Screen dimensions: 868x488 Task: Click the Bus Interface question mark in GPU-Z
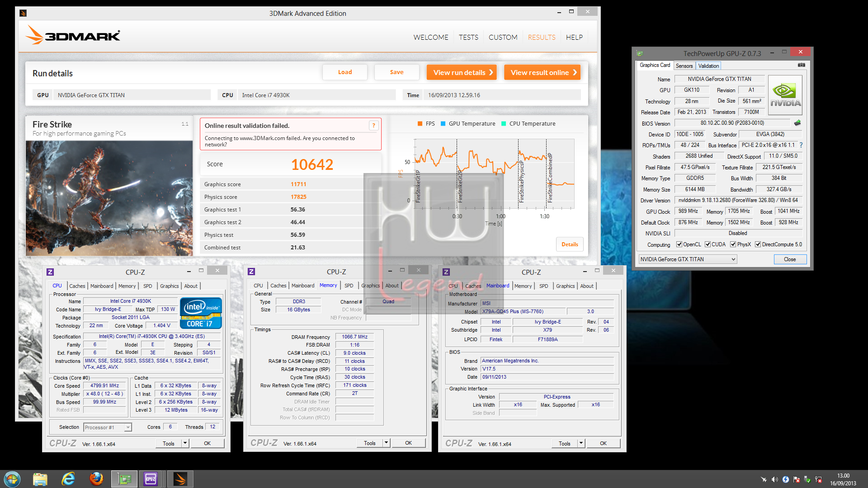[x=801, y=145]
